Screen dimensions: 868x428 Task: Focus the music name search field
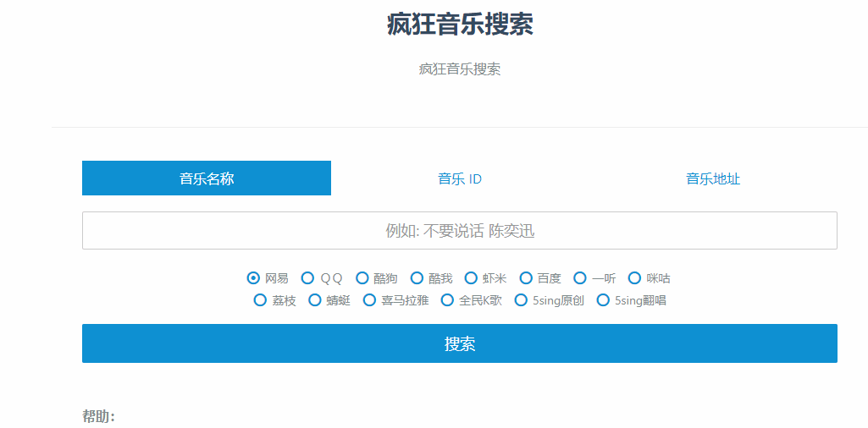click(460, 231)
